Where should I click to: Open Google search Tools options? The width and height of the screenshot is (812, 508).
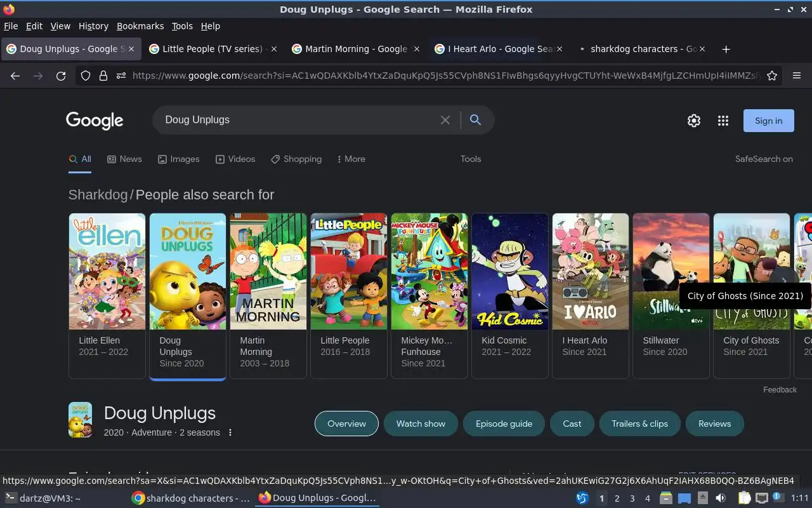pos(471,159)
